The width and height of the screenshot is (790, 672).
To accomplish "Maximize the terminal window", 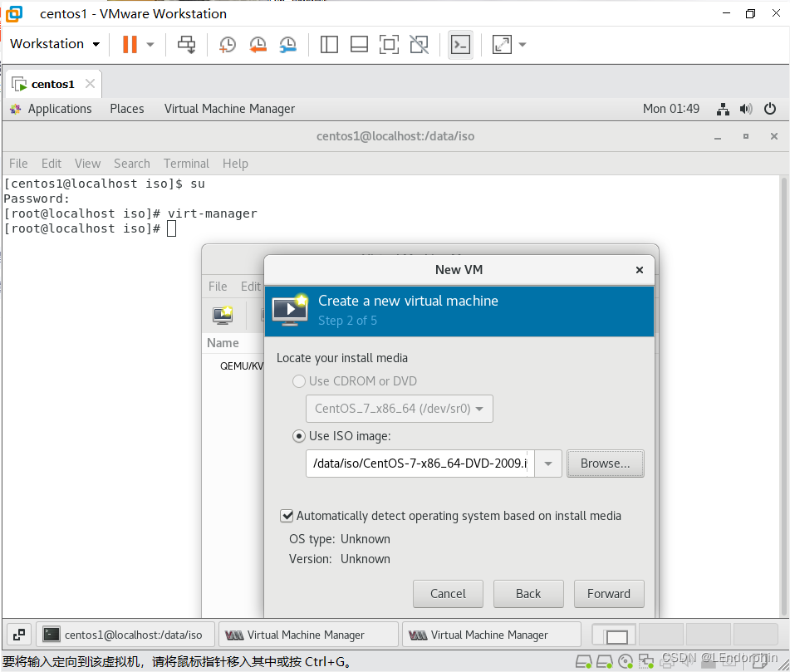I will click(746, 136).
